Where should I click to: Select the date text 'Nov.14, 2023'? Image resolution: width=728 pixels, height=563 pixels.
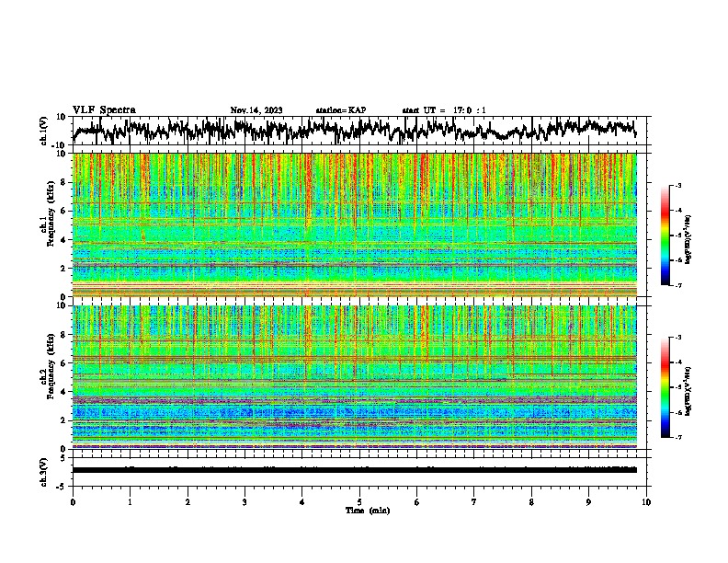256,110
